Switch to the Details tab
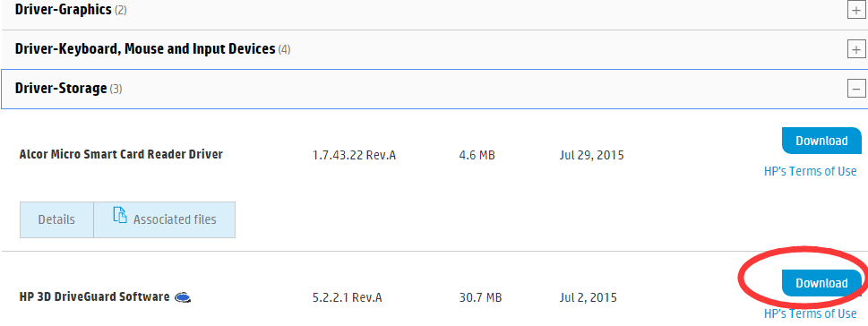Viewport: 868px width, 326px height. click(x=56, y=219)
